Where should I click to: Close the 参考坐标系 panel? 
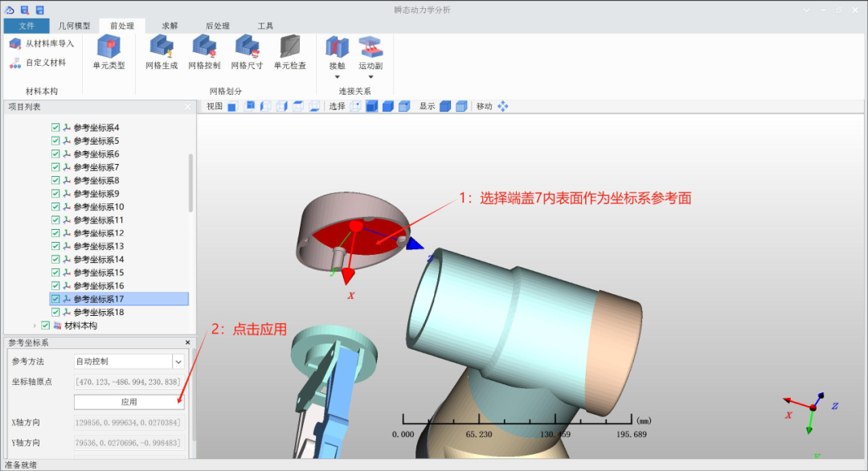click(x=187, y=342)
